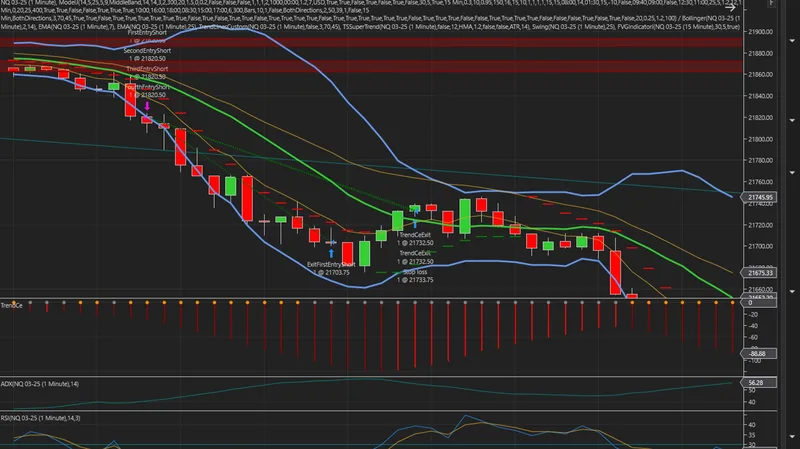Click the 21800.00 price axis label
The image size is (800, 449).
(x=760, y=139)
